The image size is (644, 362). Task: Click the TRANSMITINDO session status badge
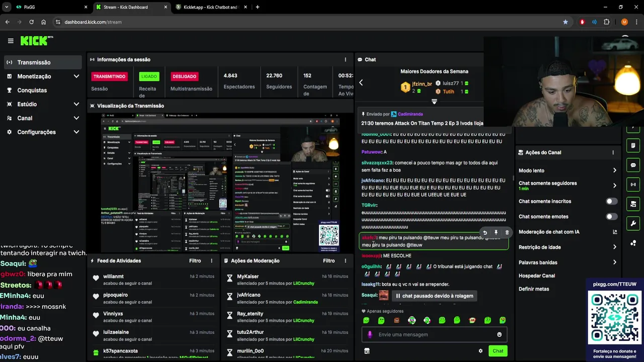(x=109, y=76)
